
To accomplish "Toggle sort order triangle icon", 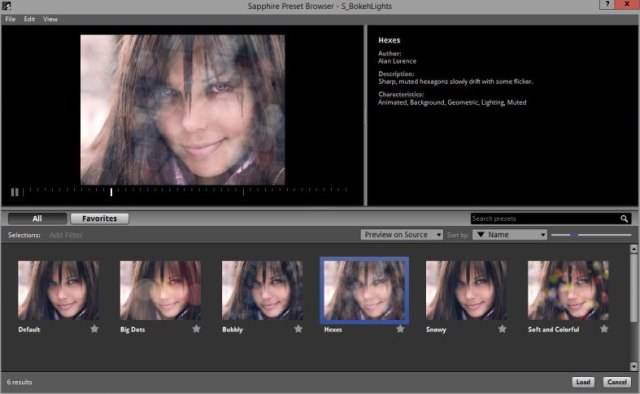I will (x=481, y=235).
